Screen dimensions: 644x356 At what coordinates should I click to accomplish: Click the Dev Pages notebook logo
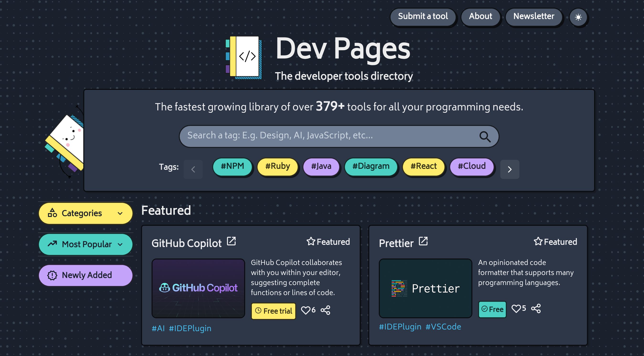(x=244, y=58)
